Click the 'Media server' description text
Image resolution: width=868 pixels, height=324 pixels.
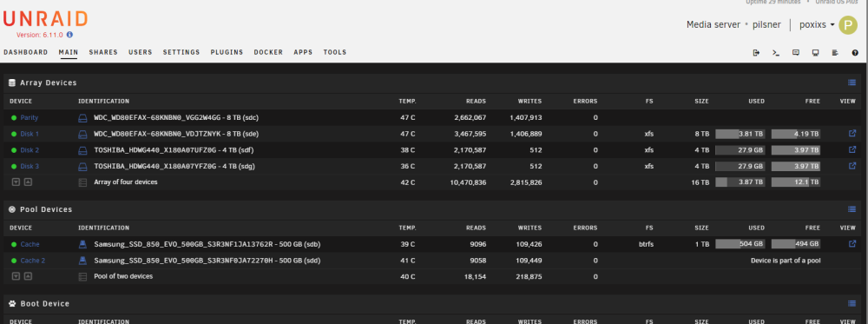pyautogui.click(x=713, y=25)
